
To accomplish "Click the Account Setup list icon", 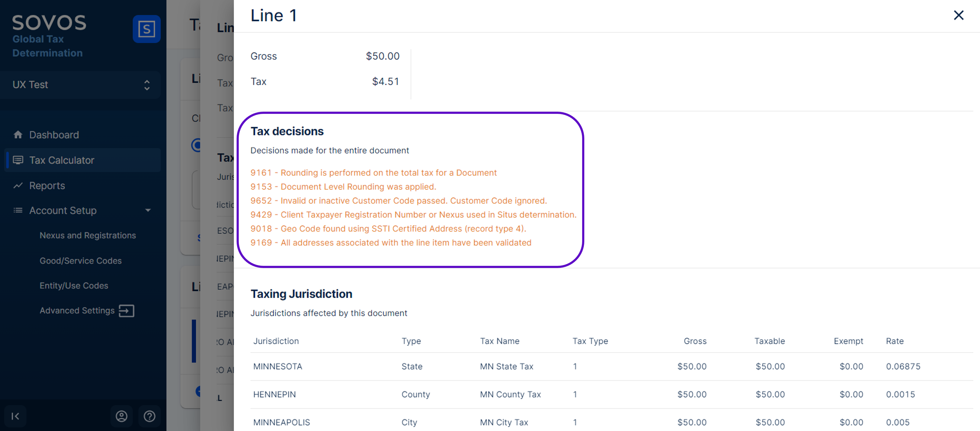I will pyautogui.click(x=18, y=210).
